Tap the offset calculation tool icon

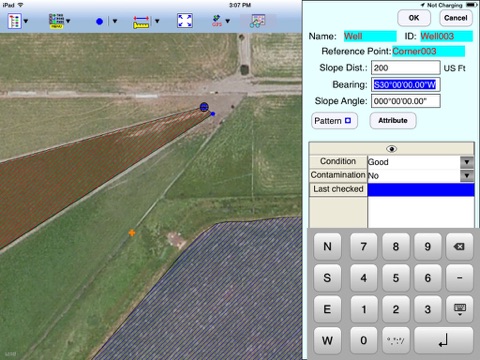pos(257,21)
